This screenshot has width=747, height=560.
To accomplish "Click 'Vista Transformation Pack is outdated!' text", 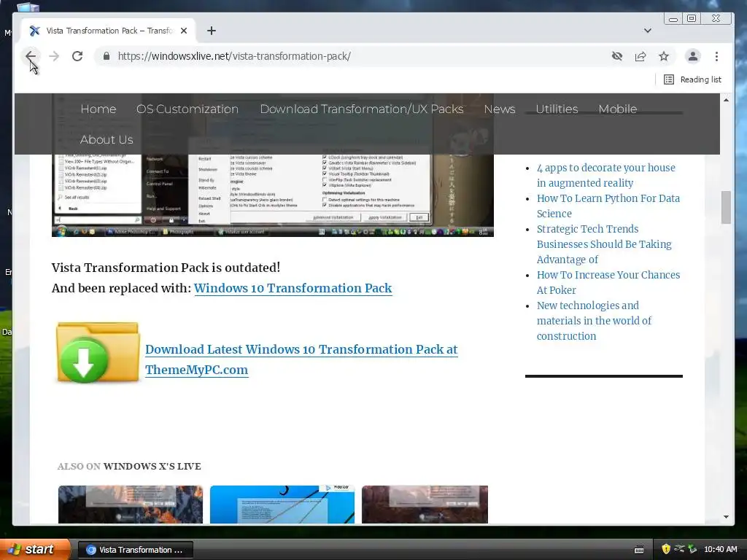I will pyautogui.click(x=166, y=268).
